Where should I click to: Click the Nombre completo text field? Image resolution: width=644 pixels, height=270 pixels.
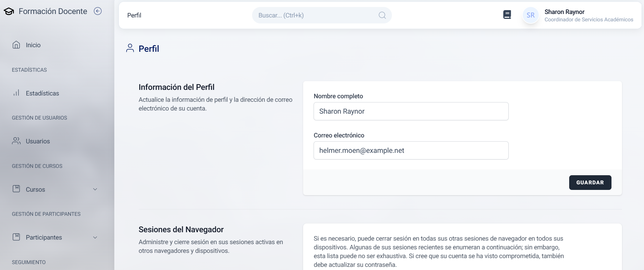point(411,111)
